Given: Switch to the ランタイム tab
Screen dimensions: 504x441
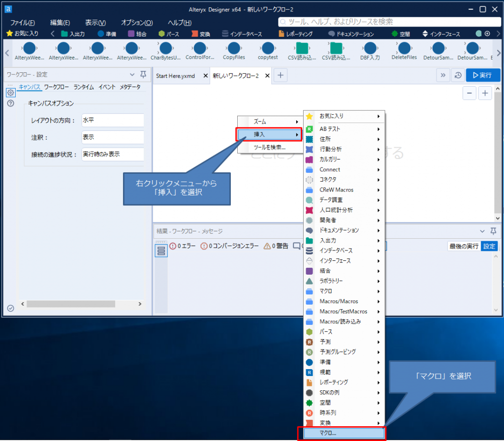Looking at the screenshot, I should [84, 87].
